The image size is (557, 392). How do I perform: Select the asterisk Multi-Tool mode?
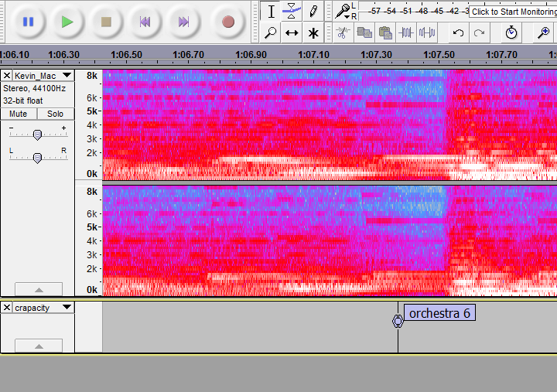(x=313, y=33)
